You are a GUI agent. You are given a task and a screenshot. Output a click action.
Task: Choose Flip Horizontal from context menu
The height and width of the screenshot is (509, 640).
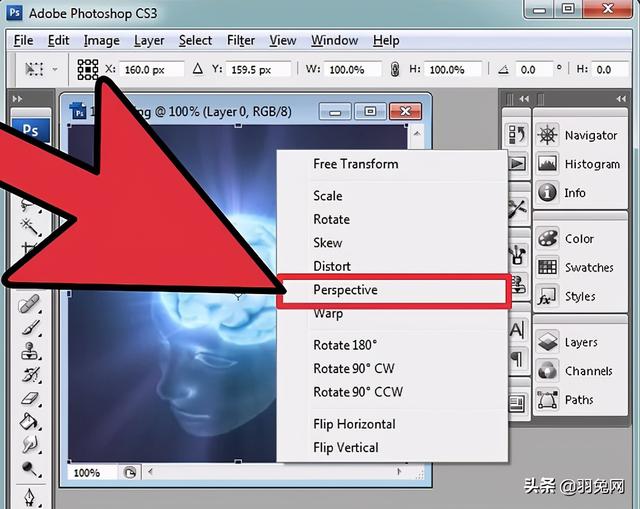pos(393,424)
